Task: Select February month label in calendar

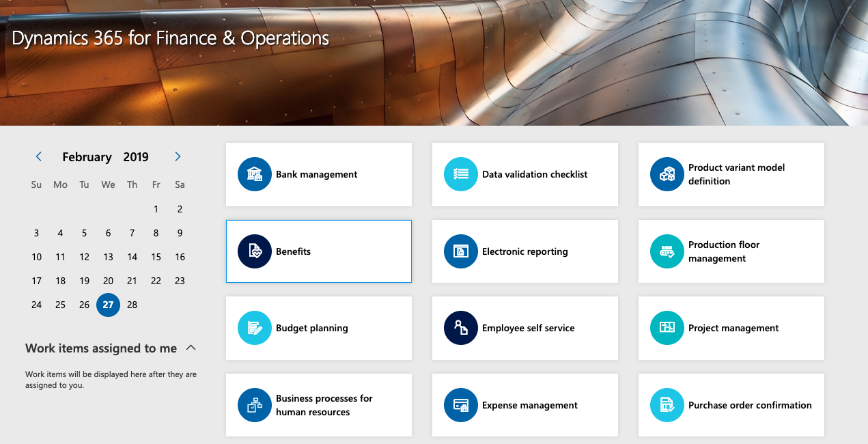Action: 87,157
